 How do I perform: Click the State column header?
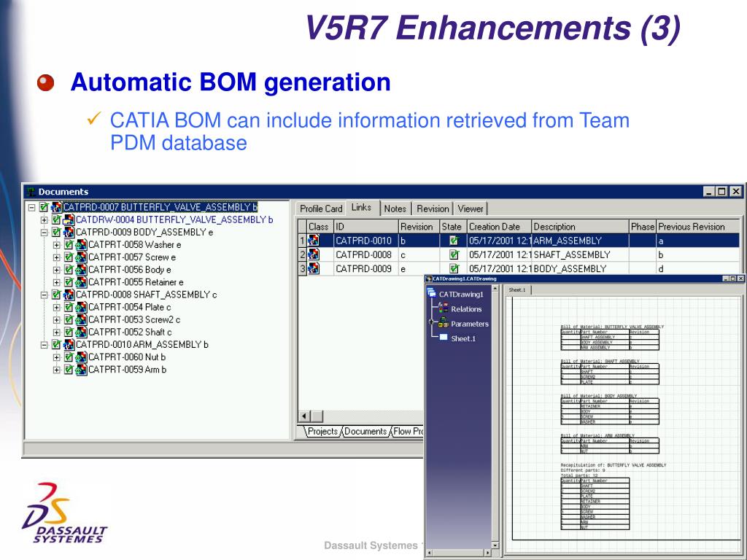click(x=453, y=227)
